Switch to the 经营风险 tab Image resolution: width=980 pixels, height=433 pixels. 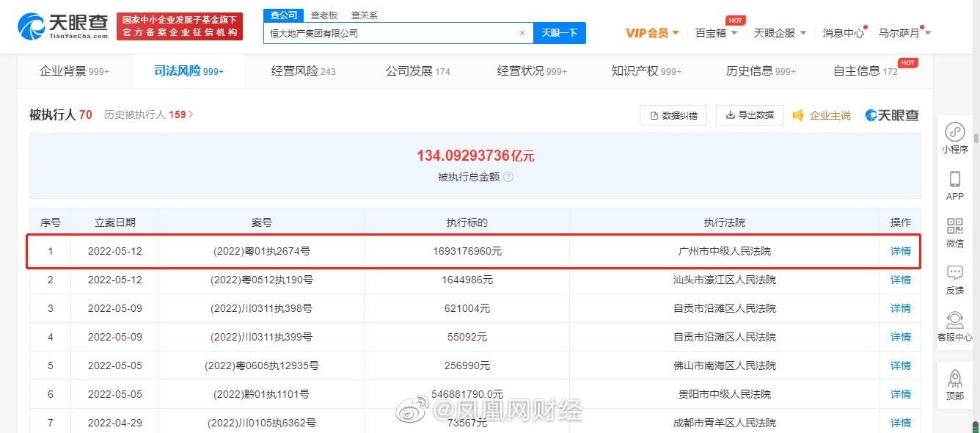tap(303, 71)
